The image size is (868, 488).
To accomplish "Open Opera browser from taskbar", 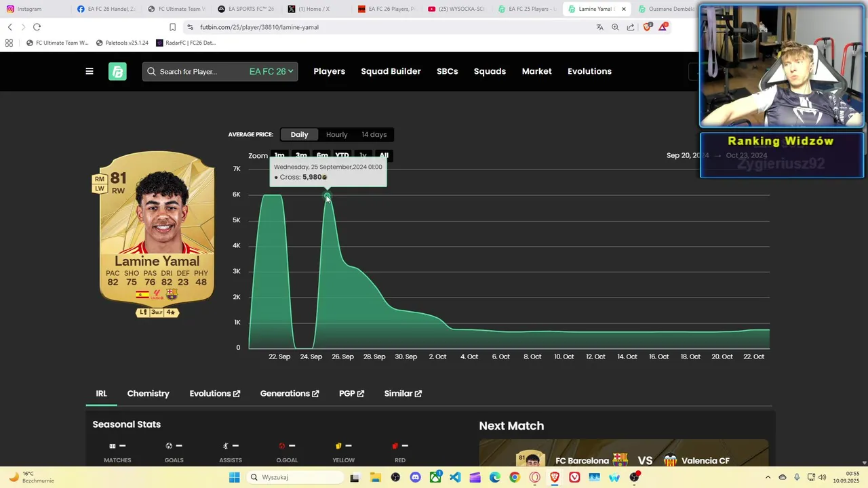I will pyautogui.click(x=535, y=477).
